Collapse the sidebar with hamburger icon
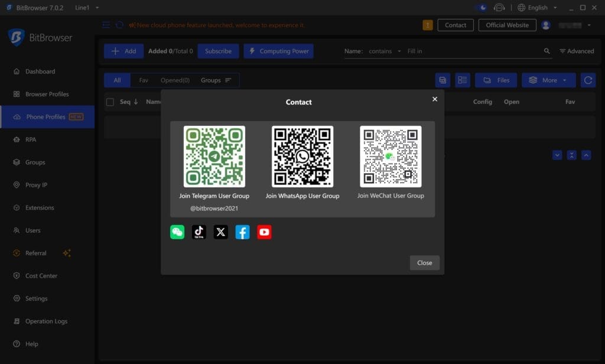Image resolution: width=605 pixels, height=364 pixels. tap(106, 25)
